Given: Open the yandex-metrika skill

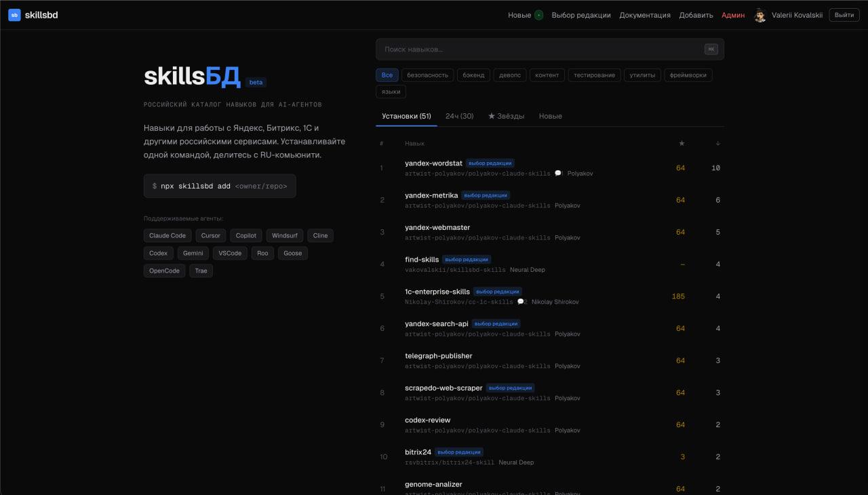Looking at the screenshot, I should 431,195.
